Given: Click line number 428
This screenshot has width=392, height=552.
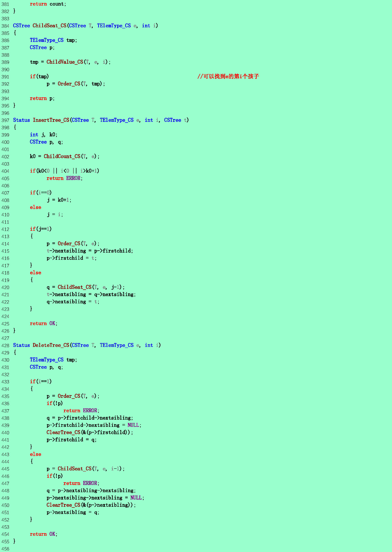Looking at the screenshot, I should click(x=5, y=346).
